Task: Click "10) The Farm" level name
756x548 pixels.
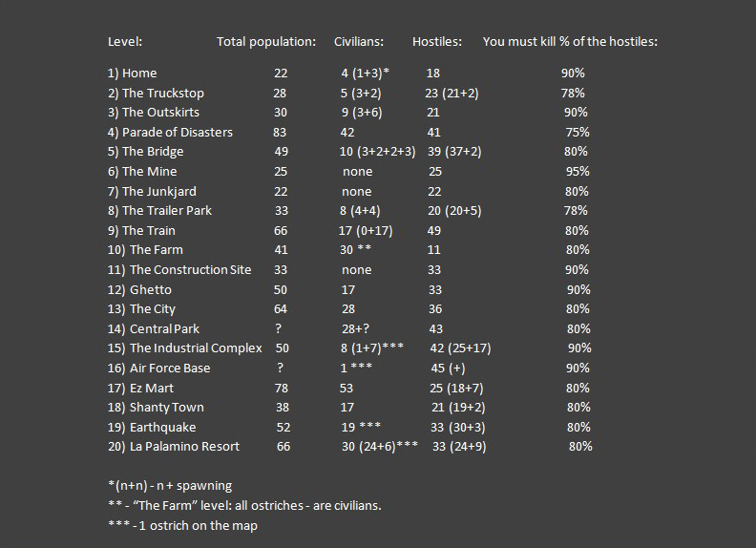Action: click(145, 250)
